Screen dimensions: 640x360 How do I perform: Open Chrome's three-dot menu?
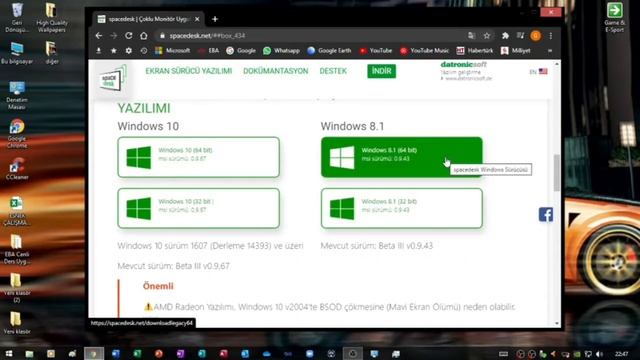(551, 36)
